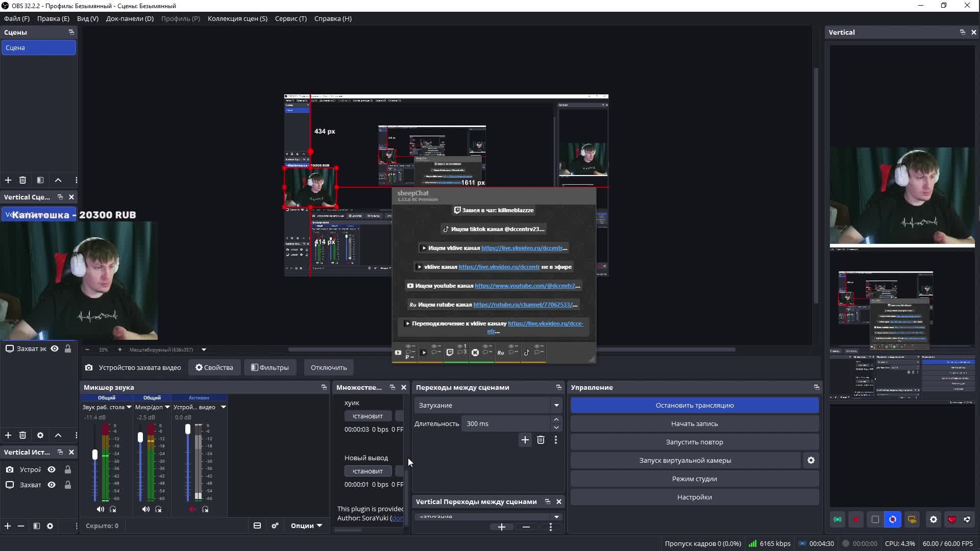Toggle vertical streaming in the Vertical dock
The image size is (980, 551).
[838, 519]
